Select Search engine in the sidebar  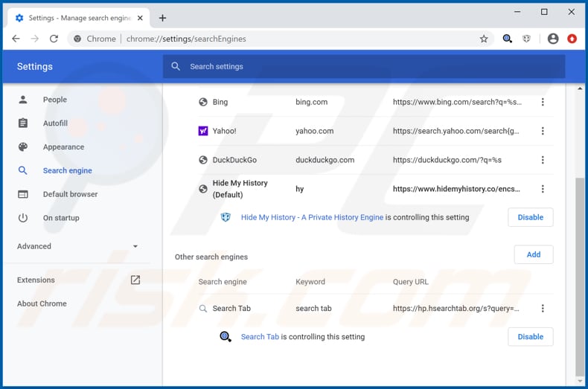click(x=68, y=170)
